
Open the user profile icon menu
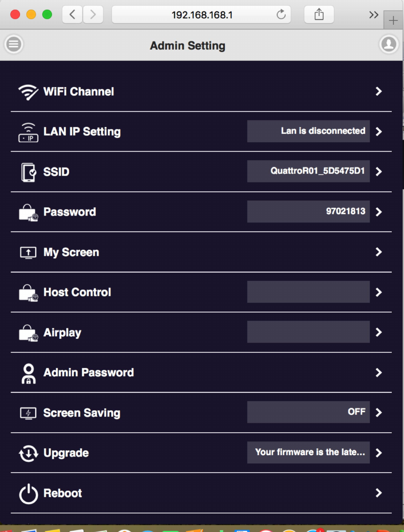click(x=388, y=44)
